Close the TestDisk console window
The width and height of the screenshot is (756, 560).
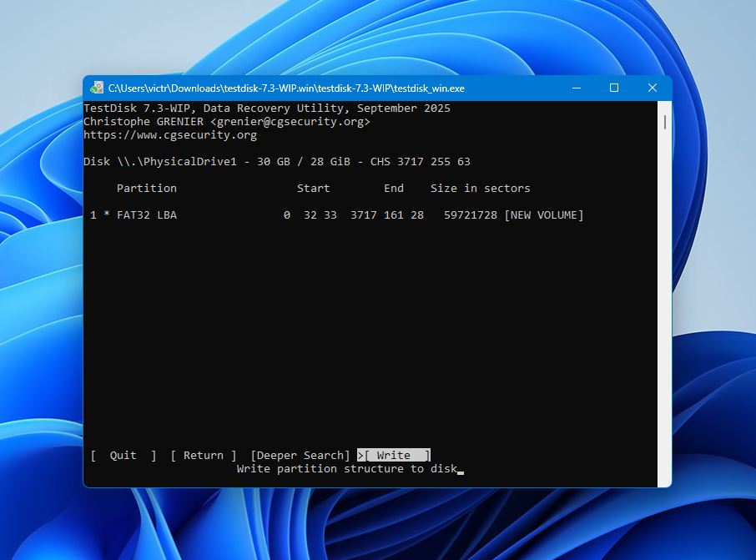653,88
